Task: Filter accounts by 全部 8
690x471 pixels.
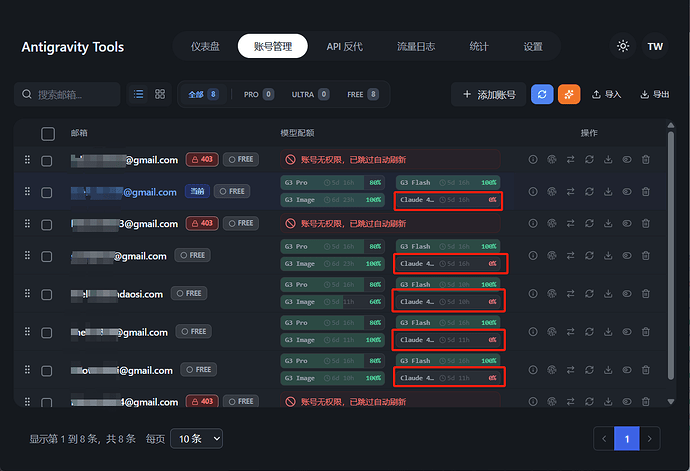Action: click(203, 94)
